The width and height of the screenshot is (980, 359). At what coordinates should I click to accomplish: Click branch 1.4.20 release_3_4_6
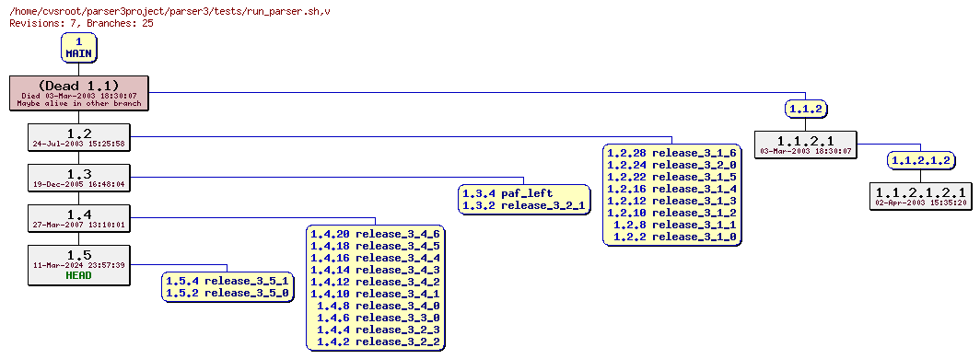pos(375,234)
